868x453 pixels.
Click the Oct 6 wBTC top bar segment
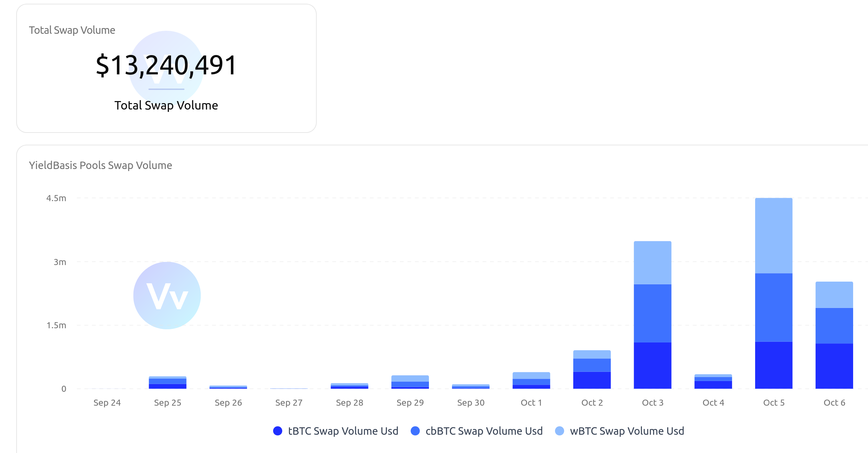834,294
